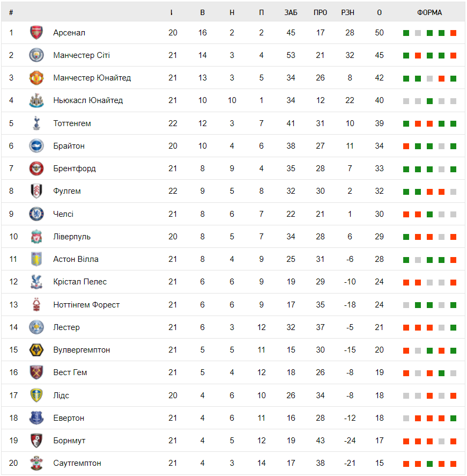Click the Wolverhampton wolf crest icon
Viewport: 467px width, 476px height.
coord(36,350)
